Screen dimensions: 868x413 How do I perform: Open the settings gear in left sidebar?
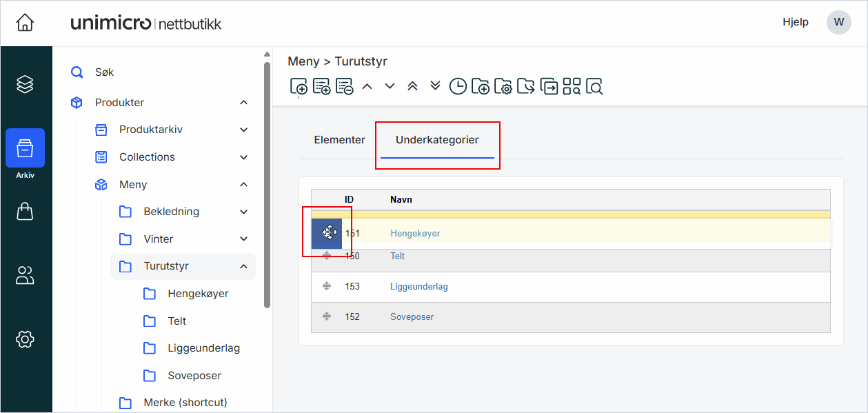pyautogui.click(x=25, y=339)
